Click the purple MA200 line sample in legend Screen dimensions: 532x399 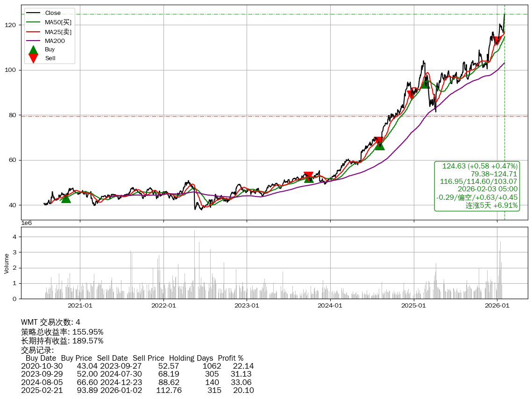33,41
